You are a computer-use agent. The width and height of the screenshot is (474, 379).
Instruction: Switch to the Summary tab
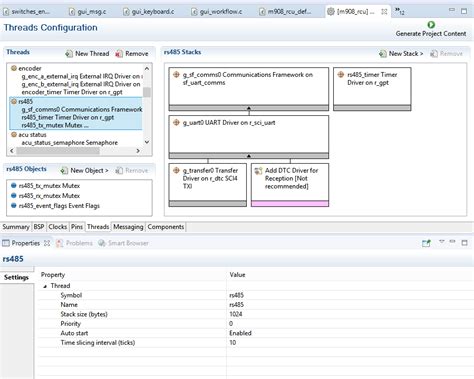point(16,227)
